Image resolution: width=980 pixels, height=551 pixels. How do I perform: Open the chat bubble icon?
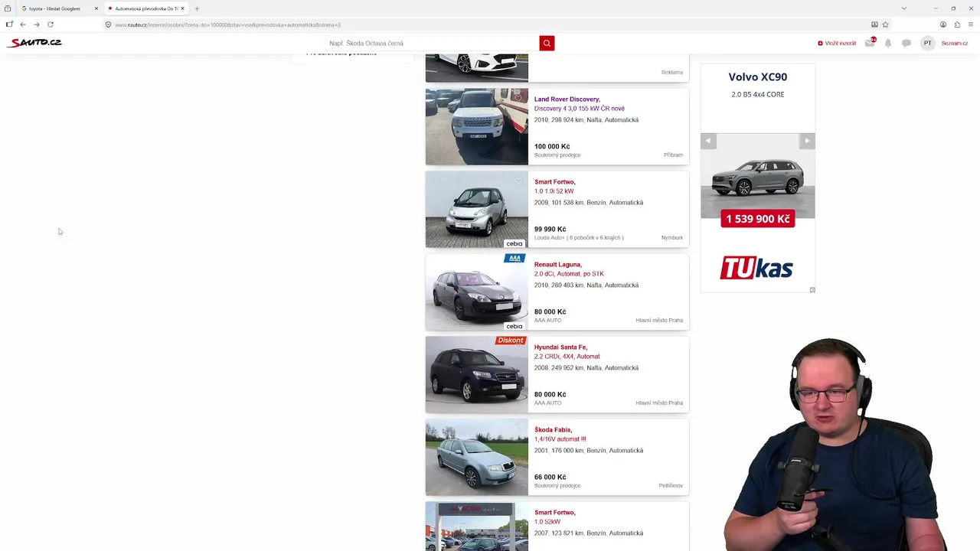pyautogui.click(x=906, y=44)
